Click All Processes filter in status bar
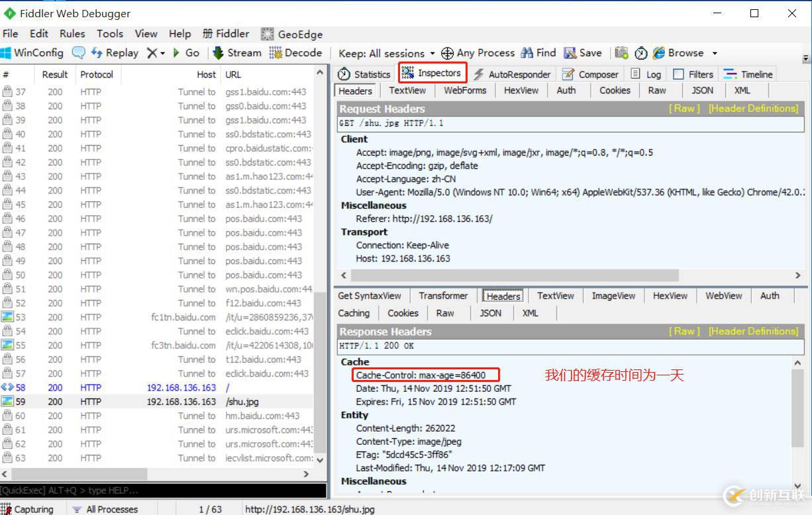The image size is (812, 515). click(105, 509)
